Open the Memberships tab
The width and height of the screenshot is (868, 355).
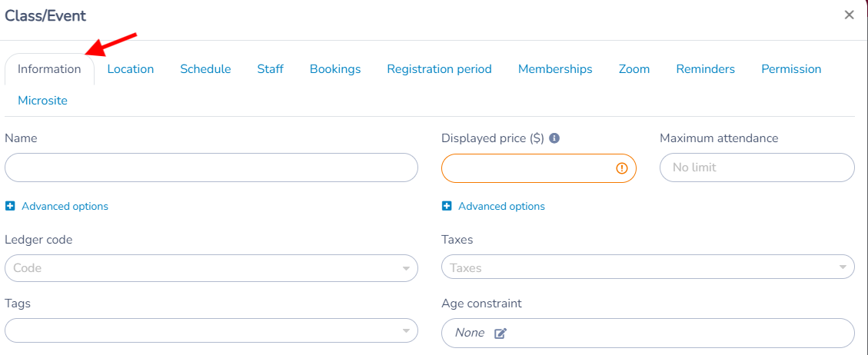pyautogui.click(x=555, y=69)
